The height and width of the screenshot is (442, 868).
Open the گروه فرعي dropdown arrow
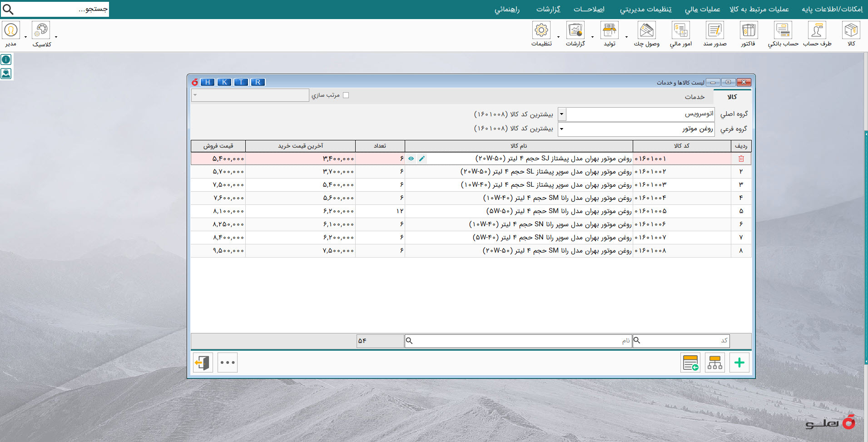[x=562, y=129]
